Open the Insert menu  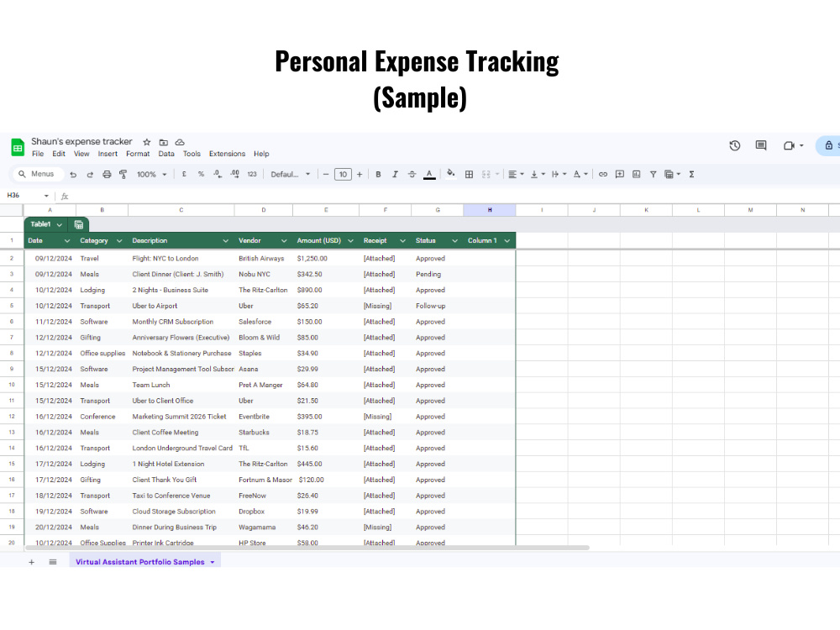(x=108, y=154)
